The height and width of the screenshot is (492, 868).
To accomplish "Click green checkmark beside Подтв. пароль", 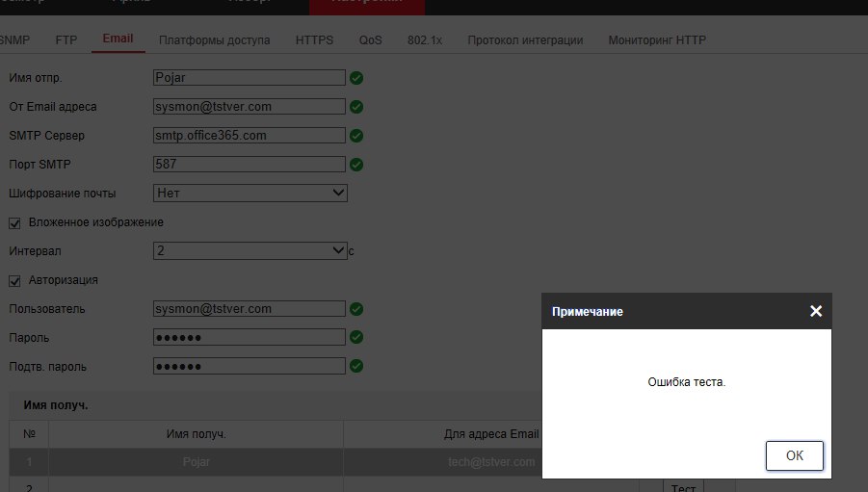I will pyautogui.click(x=356, y=366).
